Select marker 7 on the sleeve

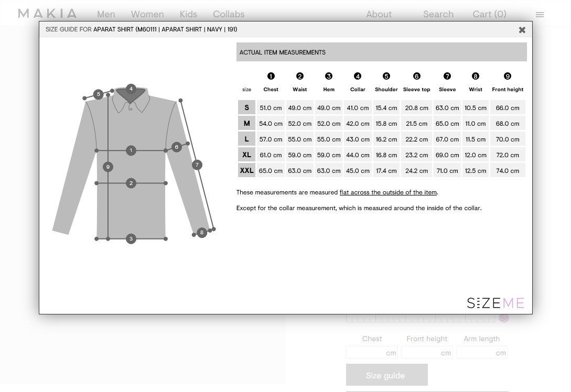tap(197, 165)
